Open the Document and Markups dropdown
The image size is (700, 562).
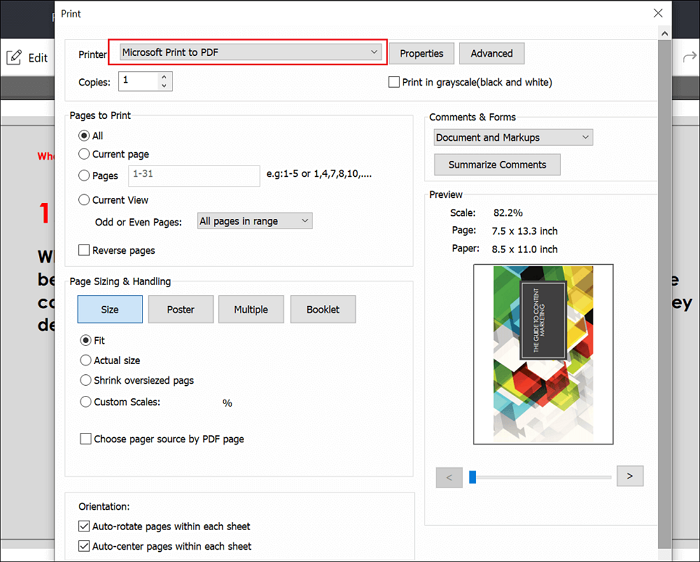(x=513, y=137)
